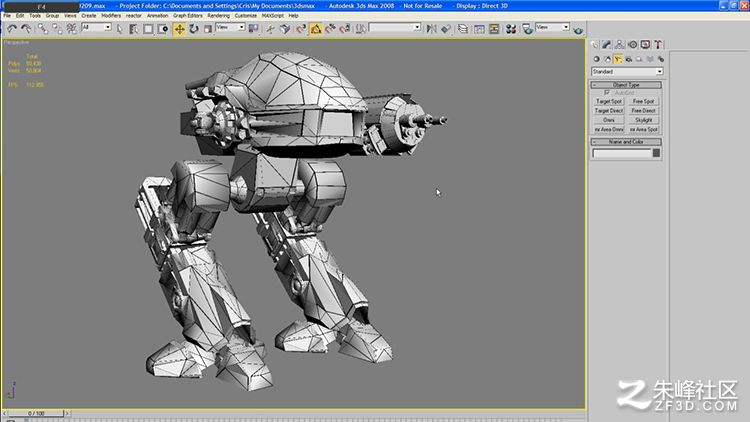Open the Named Selection Sets dropdown
The image size is (750, 422).
pyautogui.click(x=395, y=27)
